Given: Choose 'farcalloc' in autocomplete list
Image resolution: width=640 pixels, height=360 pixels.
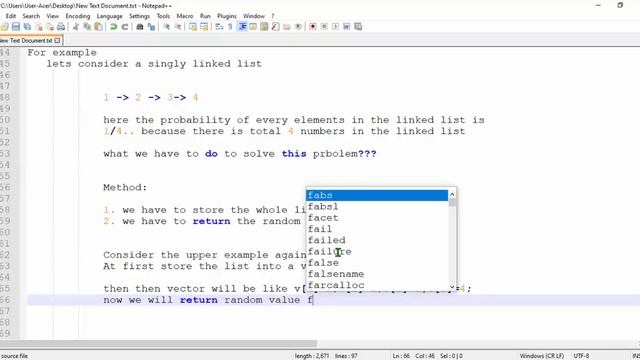Looking at the screenshot, I should [x=377, y=285].
